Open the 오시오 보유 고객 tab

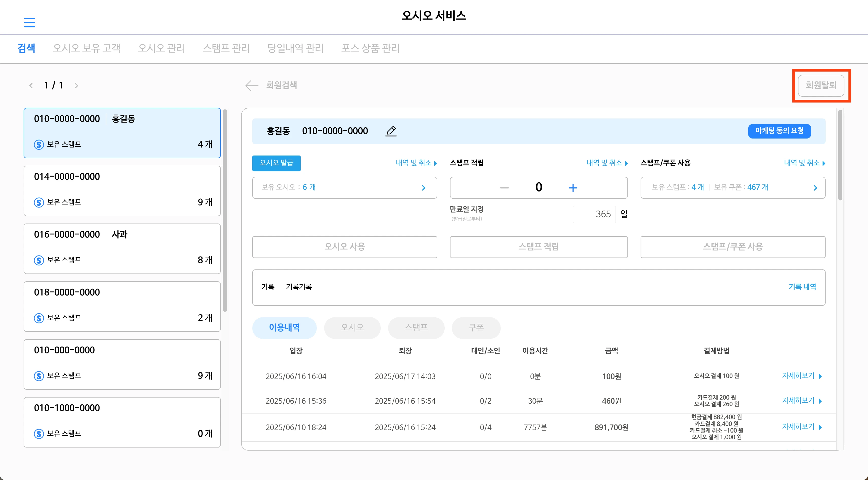[87, 48]
